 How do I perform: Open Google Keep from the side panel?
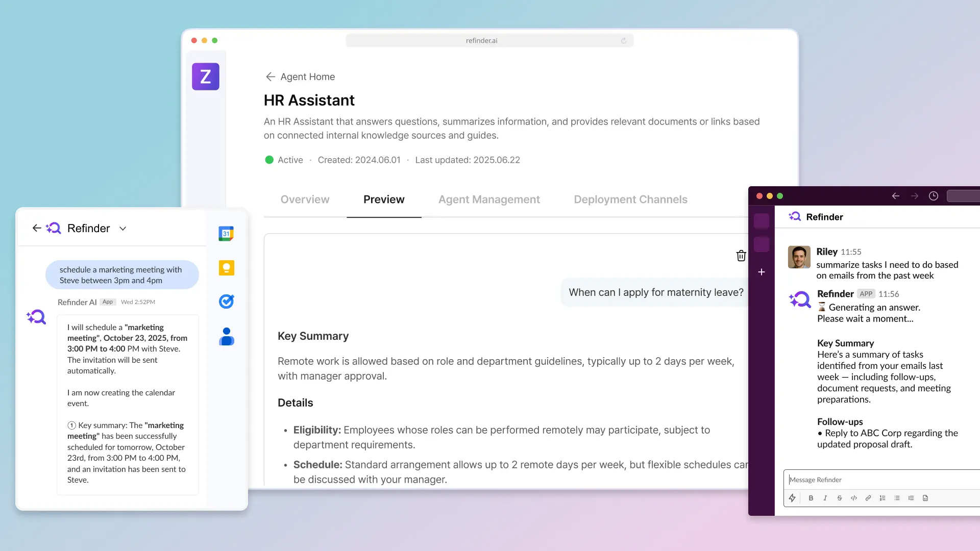coord(226,268)
